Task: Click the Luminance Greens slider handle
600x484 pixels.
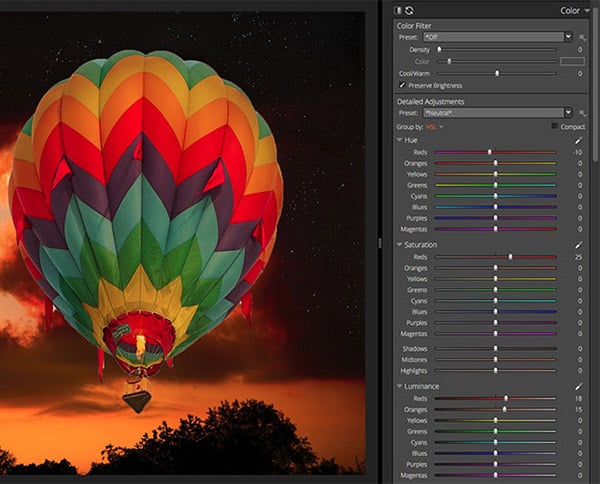Action: click(x=496, y=431)
